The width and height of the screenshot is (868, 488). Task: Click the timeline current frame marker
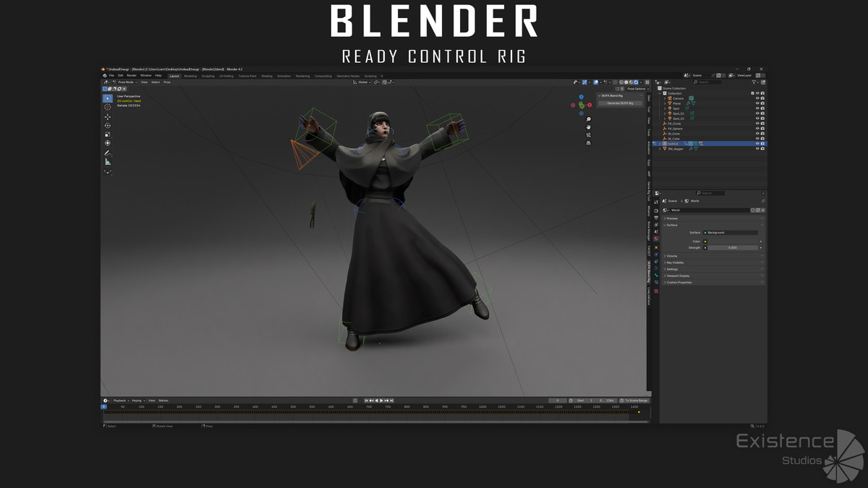click(x=103, y=406)
